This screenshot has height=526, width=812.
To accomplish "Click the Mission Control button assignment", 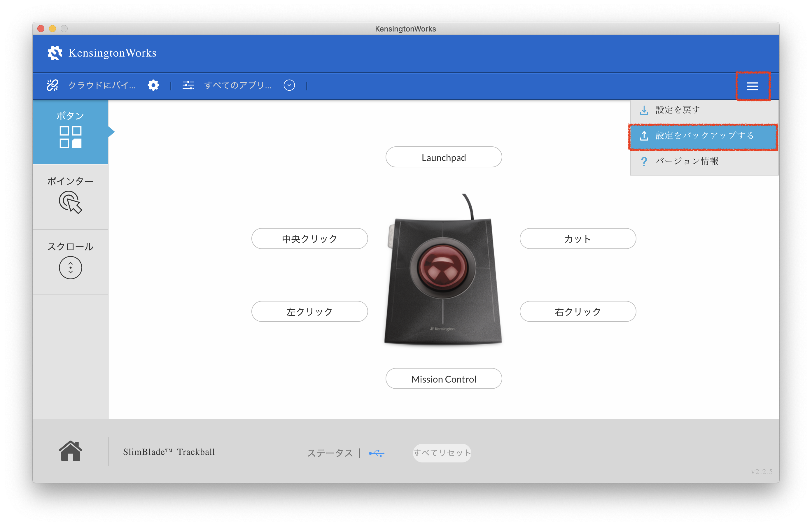I will pyautogui.click(x=444, y=379).
